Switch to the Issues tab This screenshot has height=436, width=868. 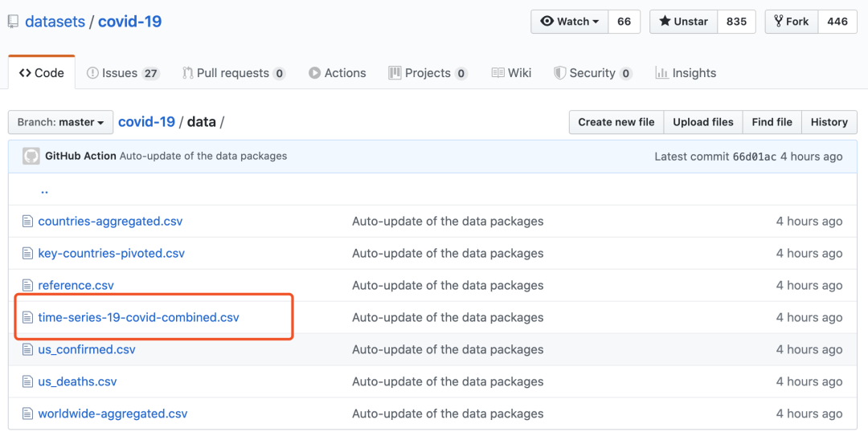pos(123,73)
